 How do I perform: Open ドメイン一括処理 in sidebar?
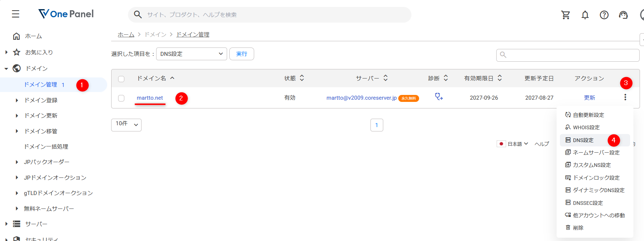pyautogui.click(x=46, y=146)
